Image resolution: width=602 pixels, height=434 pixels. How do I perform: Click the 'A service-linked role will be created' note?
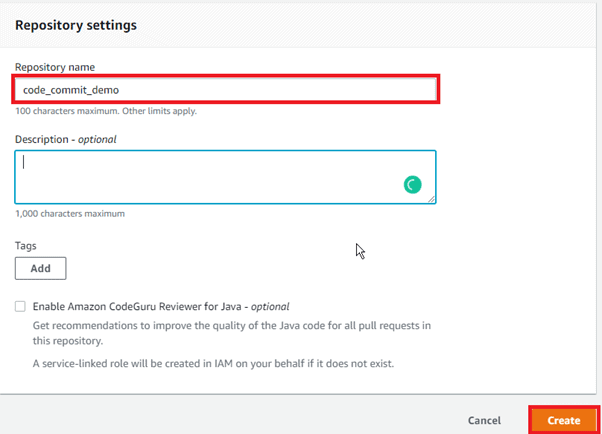[x=213, y=363]
